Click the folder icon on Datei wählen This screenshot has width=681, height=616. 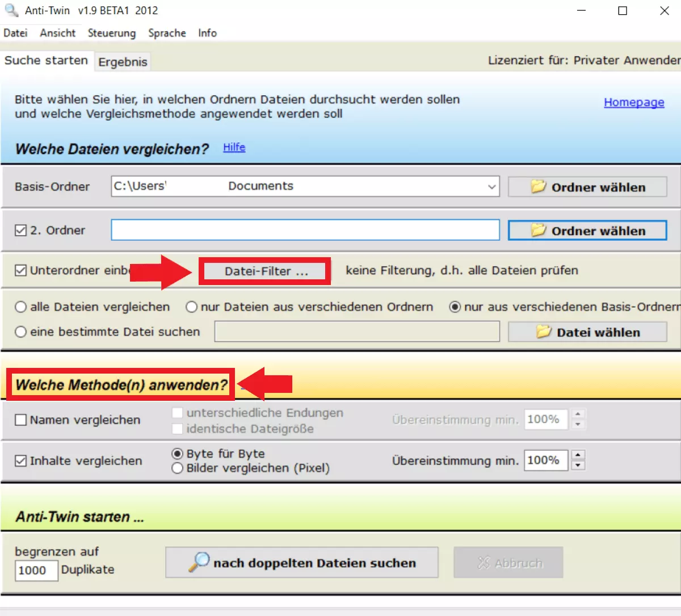click(x=543, y=332)
